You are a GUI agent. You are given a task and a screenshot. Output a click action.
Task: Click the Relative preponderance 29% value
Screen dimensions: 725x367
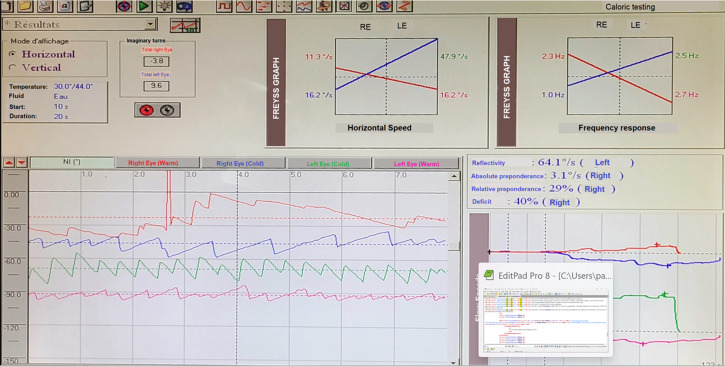[x=561, y=189]
